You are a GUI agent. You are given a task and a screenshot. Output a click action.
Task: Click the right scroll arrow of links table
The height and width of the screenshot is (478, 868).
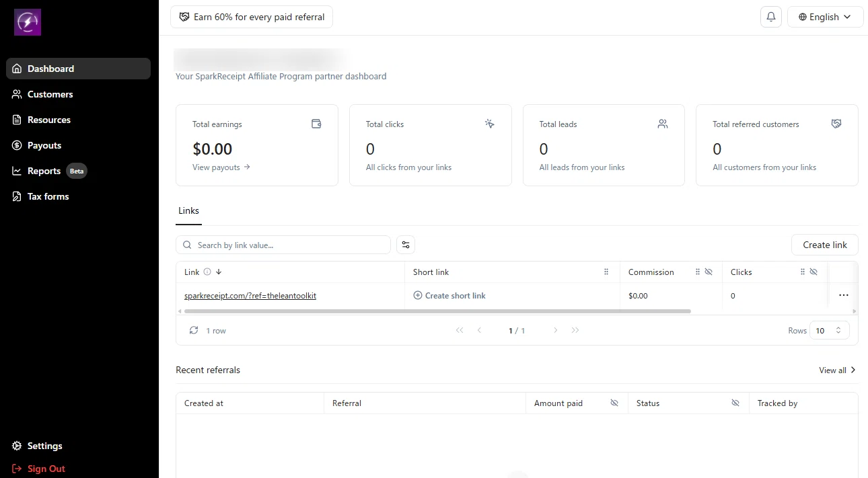[x=855, y=311]
